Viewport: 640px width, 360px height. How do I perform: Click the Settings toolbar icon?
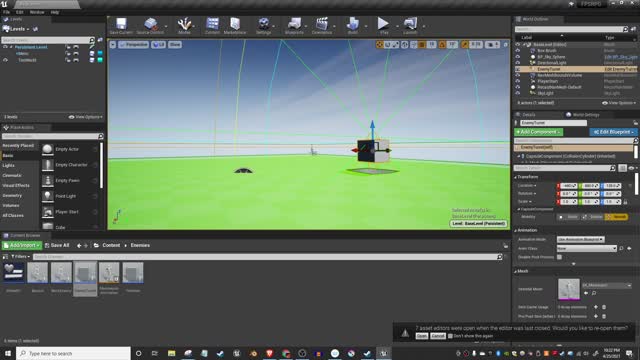264,24
